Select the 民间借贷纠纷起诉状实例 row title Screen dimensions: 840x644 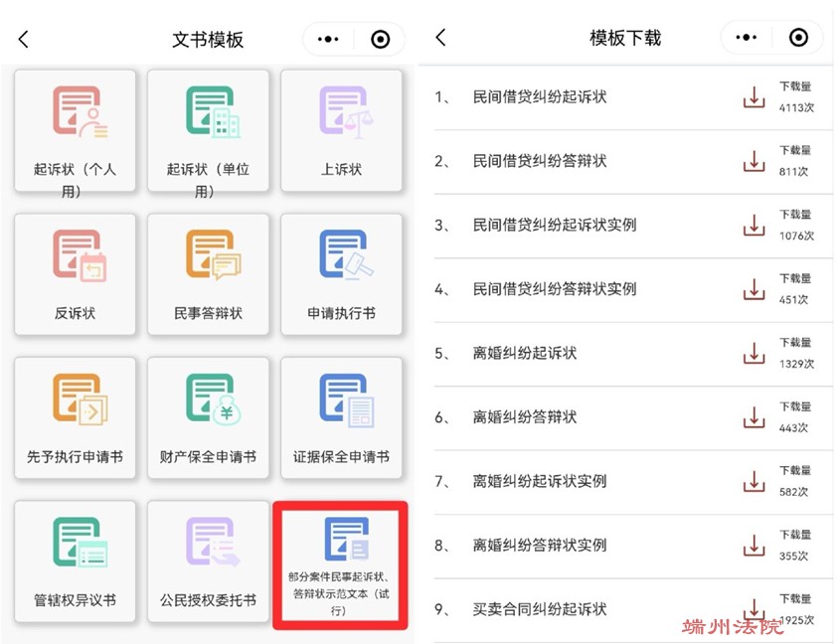click(555, 225)
